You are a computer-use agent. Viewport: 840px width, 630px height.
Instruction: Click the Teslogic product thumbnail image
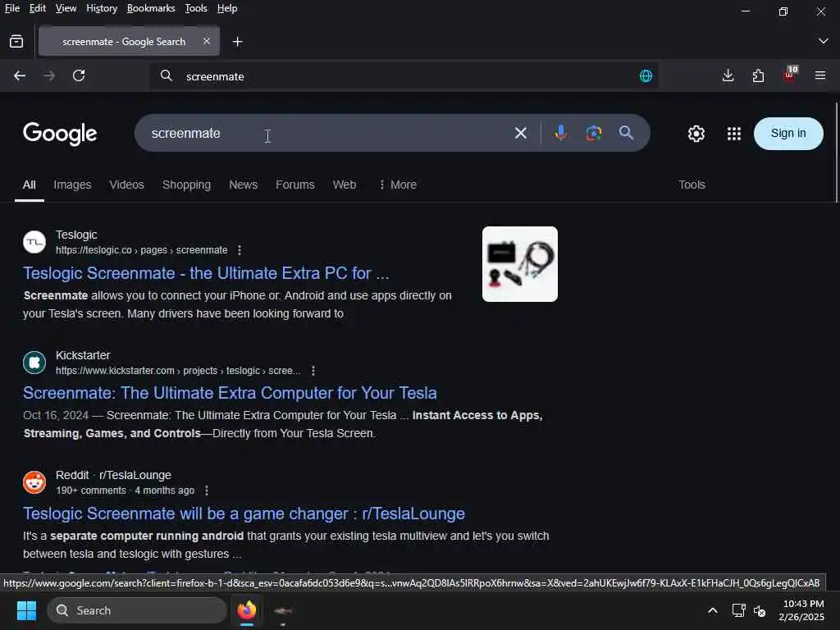(x=519, y=264)
